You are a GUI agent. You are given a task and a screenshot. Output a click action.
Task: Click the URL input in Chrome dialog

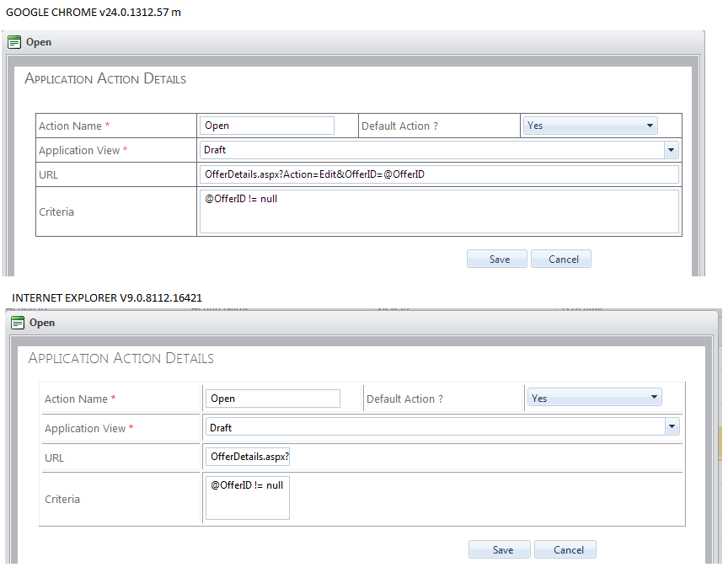click(x=439, y=174)
